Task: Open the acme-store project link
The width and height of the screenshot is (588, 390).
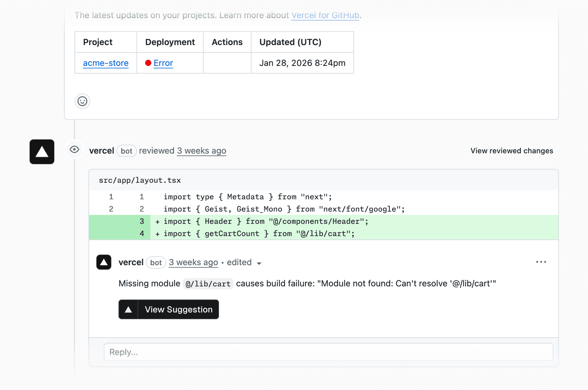Action: (x=105, y=63)
